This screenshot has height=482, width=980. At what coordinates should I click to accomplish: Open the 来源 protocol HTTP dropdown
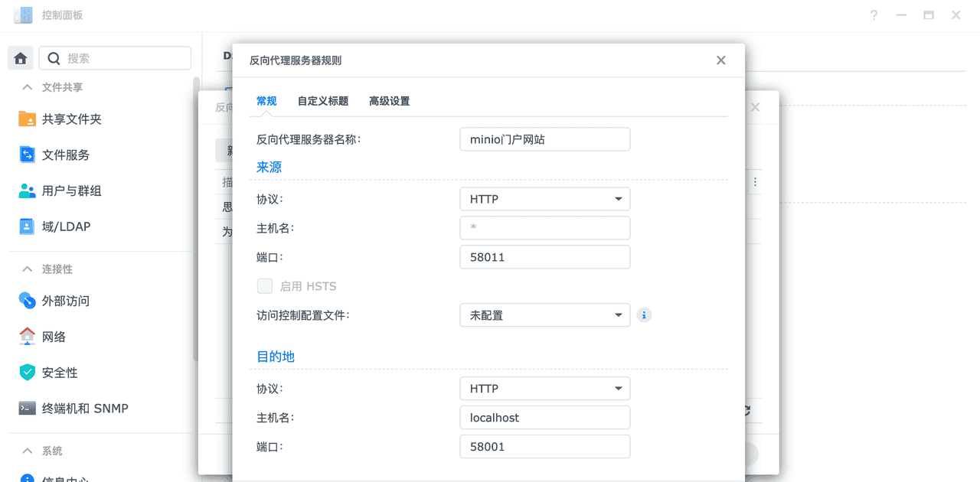coord(544,198)
